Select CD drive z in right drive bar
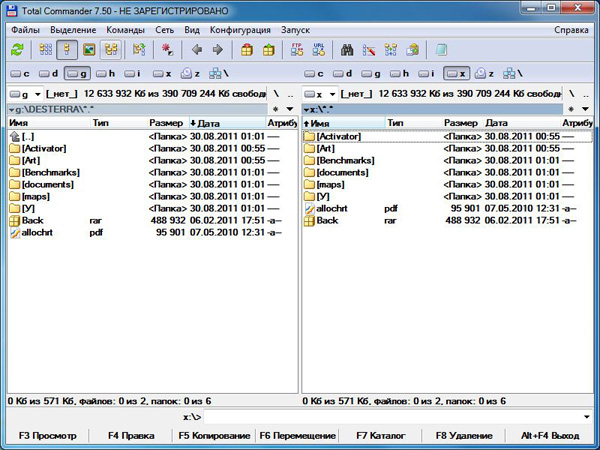Viewport: 600px width, 450px height. (x=484, y=73)
